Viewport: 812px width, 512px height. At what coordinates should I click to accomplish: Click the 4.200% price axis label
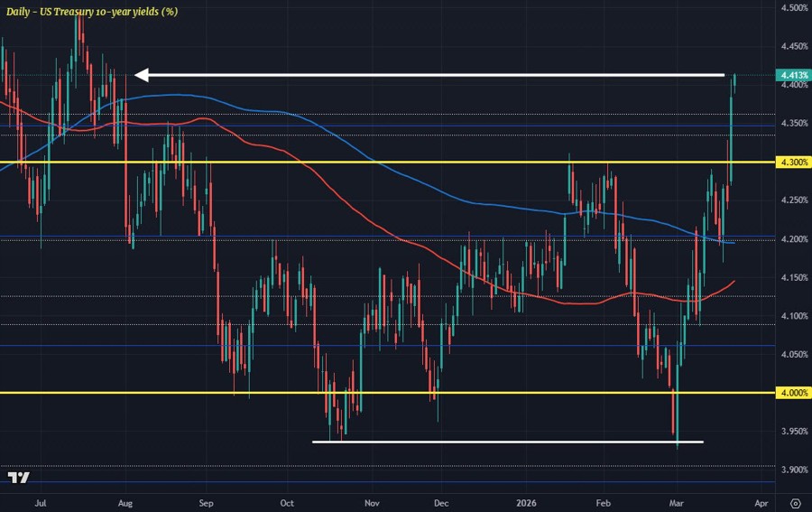(x=793, y=238)
